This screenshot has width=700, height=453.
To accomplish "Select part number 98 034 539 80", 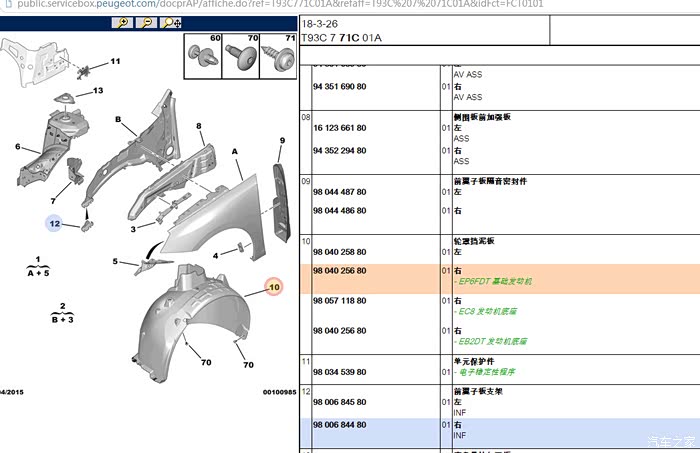I will pos(340,372).
